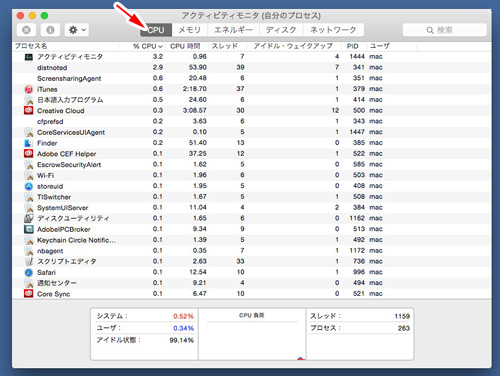
Task: Click the スレッド count 1159
Action: click(402, 316)
